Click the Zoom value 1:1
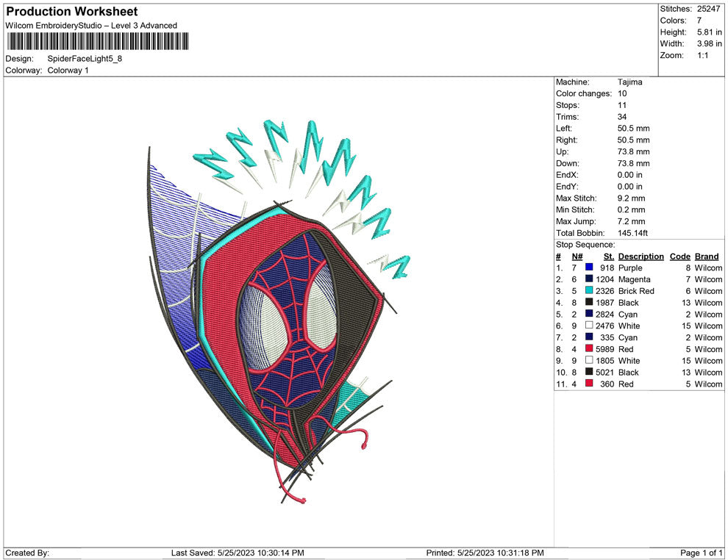The height and width of the screenshot is (560, 728). pos(702,55)
